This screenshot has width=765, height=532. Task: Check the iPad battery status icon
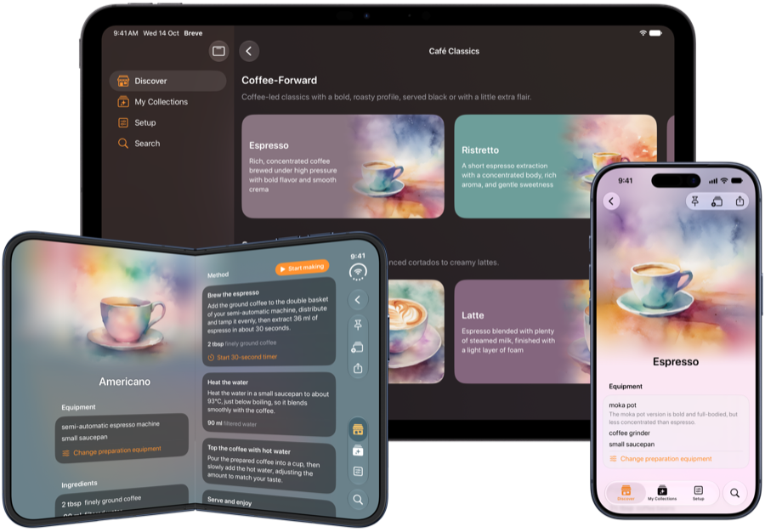click(x=655, y=32)
